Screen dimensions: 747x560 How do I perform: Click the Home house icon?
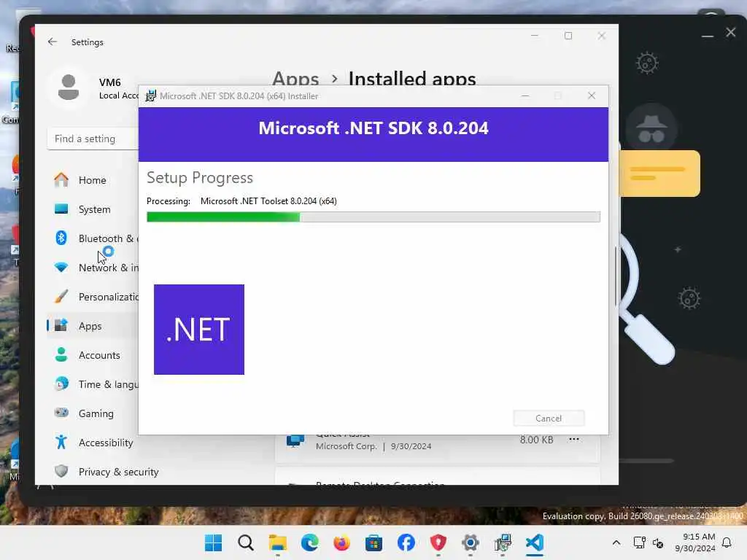tap(61, 179)
